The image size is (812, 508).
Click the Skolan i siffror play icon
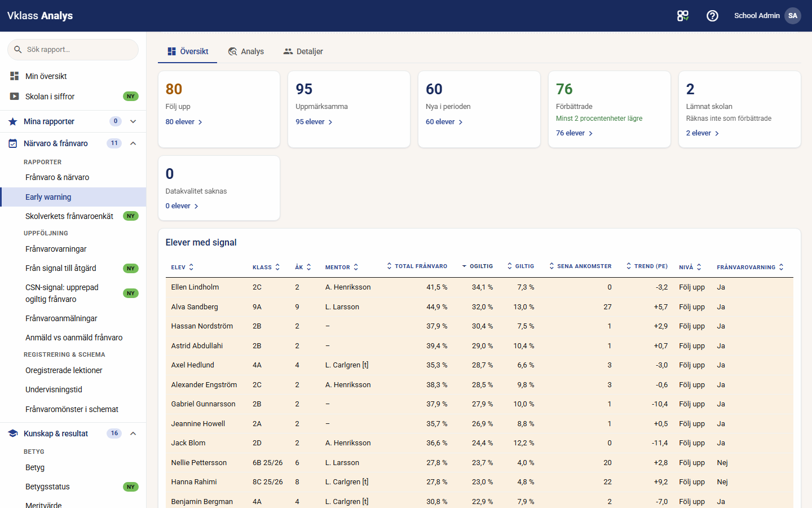tap(15, 97)
